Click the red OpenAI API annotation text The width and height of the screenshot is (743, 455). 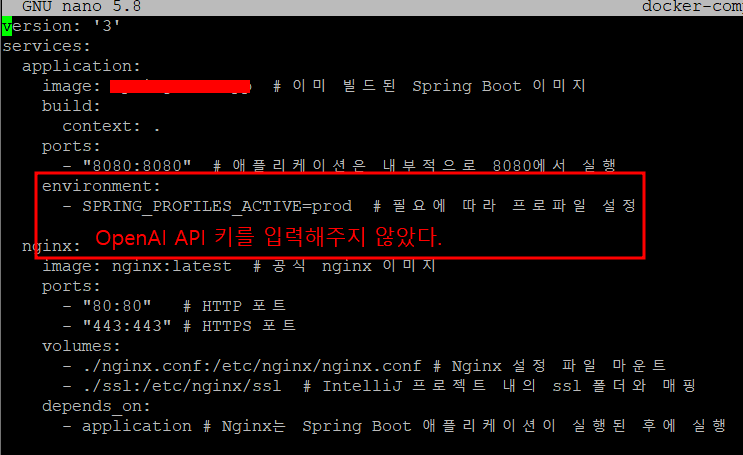[268, 239]
